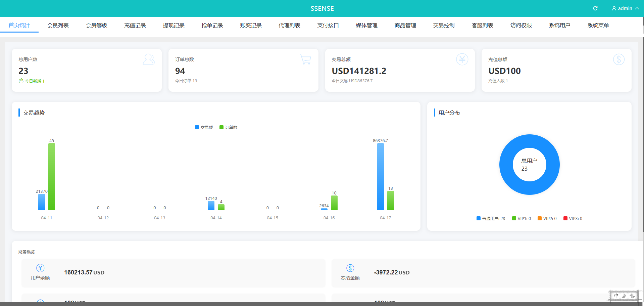The height and width of the screenshot is (306, 644).
Task: Toggle VIP2 legend item
Action: point(547,218)
